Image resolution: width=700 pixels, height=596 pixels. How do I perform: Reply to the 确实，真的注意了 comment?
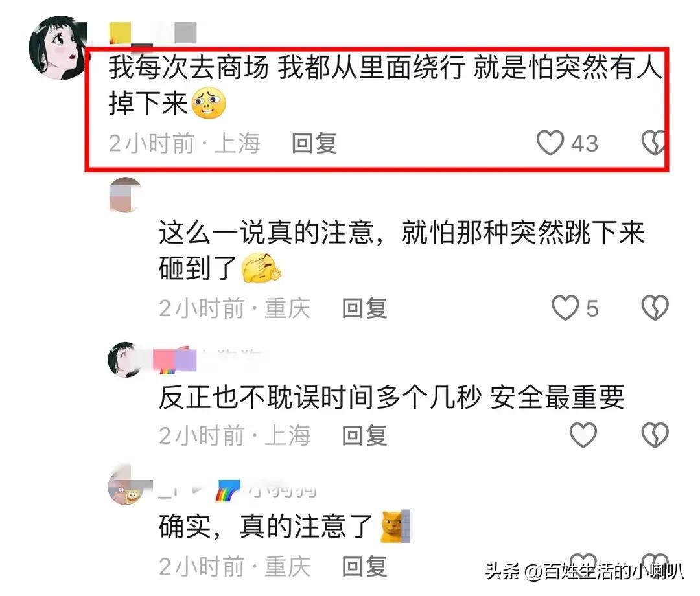(364, 567)
